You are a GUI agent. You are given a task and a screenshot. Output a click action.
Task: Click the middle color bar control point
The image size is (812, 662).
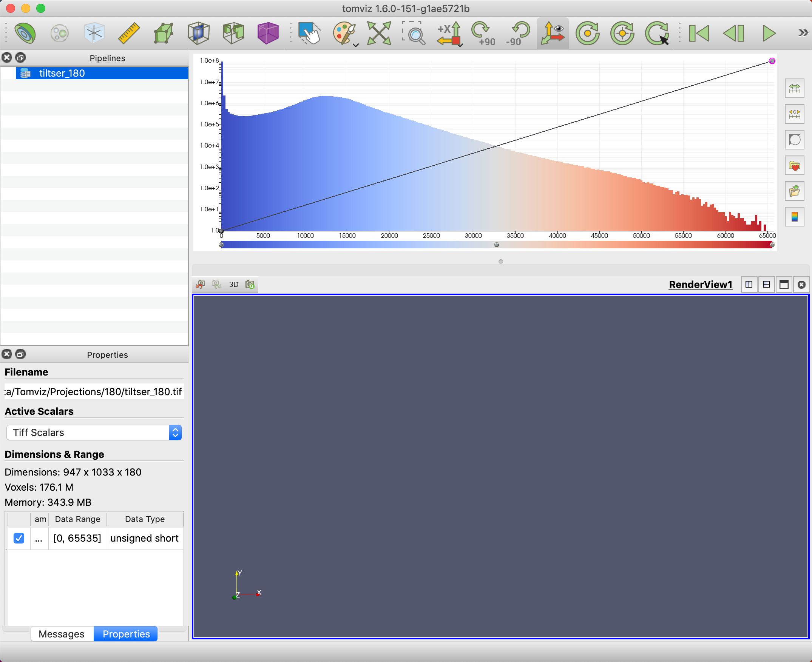[x=496, y=245]
